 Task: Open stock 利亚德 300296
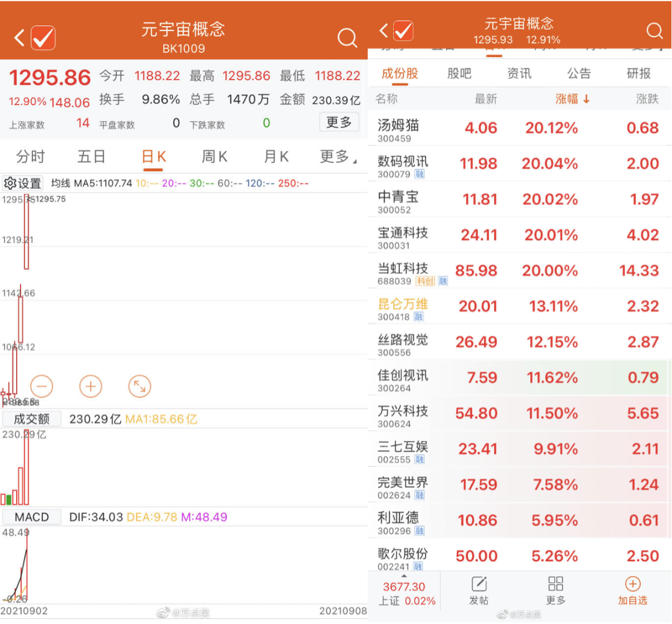[520, 520]
